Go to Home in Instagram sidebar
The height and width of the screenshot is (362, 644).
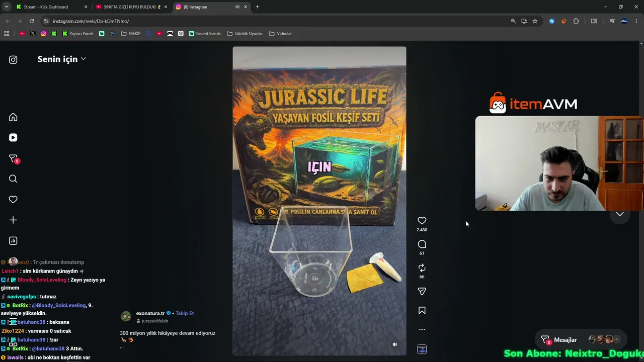(x=13, y=117)
